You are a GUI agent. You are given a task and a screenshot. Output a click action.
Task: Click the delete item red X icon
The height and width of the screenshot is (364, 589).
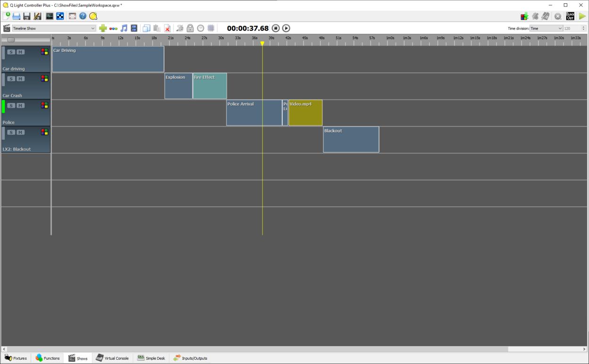pos(167,28)
